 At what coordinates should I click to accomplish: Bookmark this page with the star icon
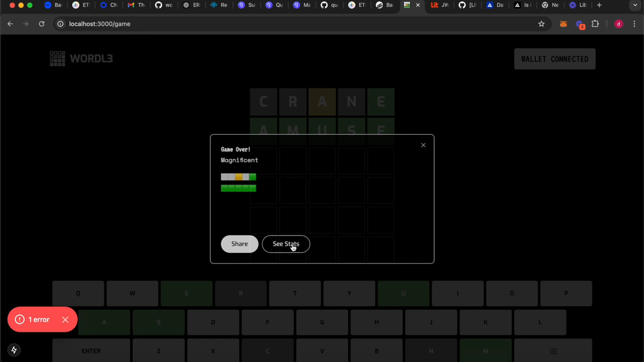point(541,24)
